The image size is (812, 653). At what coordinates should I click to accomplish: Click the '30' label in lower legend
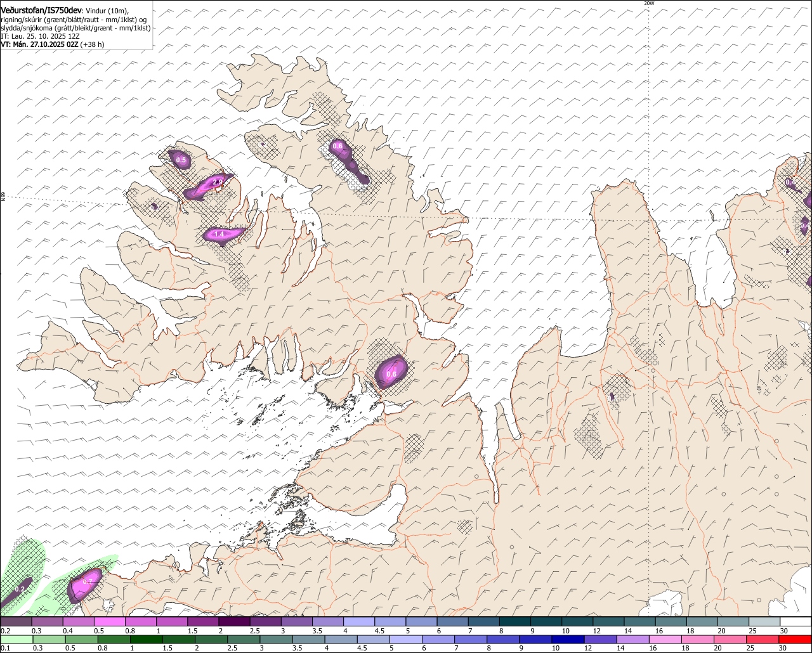(783, 648)
